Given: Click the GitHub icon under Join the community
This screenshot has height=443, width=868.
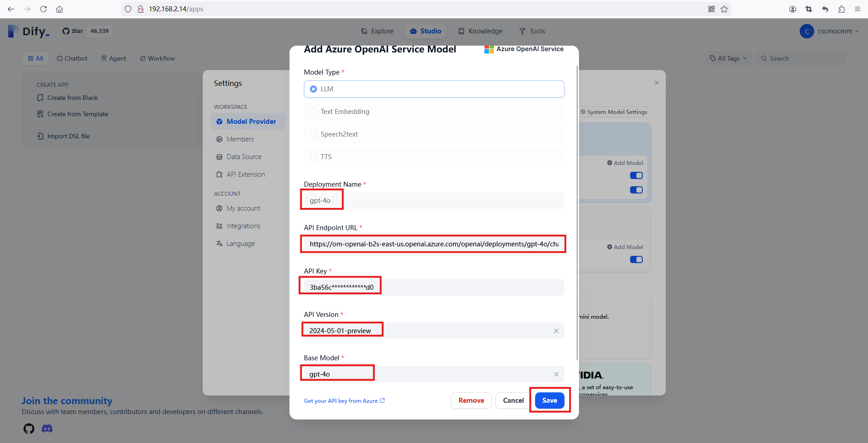Looking at the screenshot, I should 29,429.
